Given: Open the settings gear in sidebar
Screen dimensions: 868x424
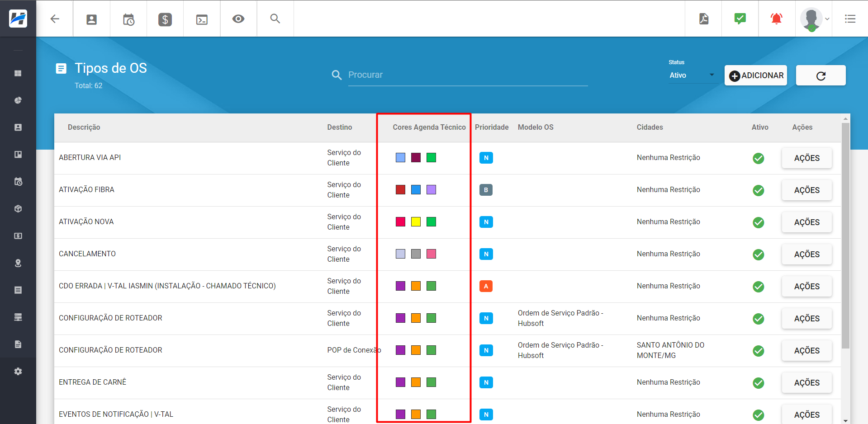Looking at the screenshot, I should point(18,372).
